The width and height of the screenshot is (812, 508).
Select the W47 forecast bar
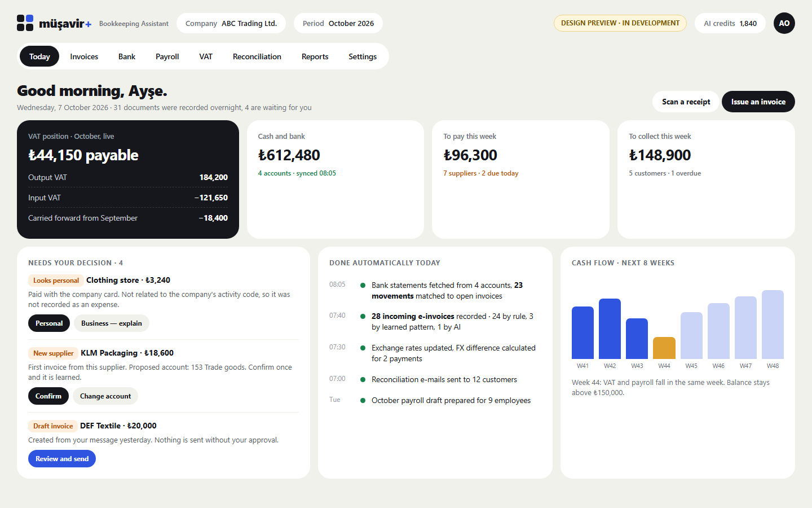point(745,327)
